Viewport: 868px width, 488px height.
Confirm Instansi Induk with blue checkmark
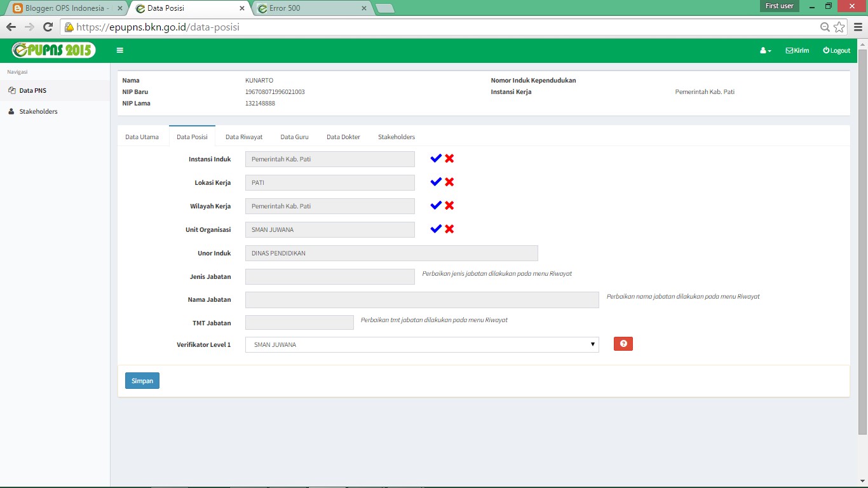[436, 158]
